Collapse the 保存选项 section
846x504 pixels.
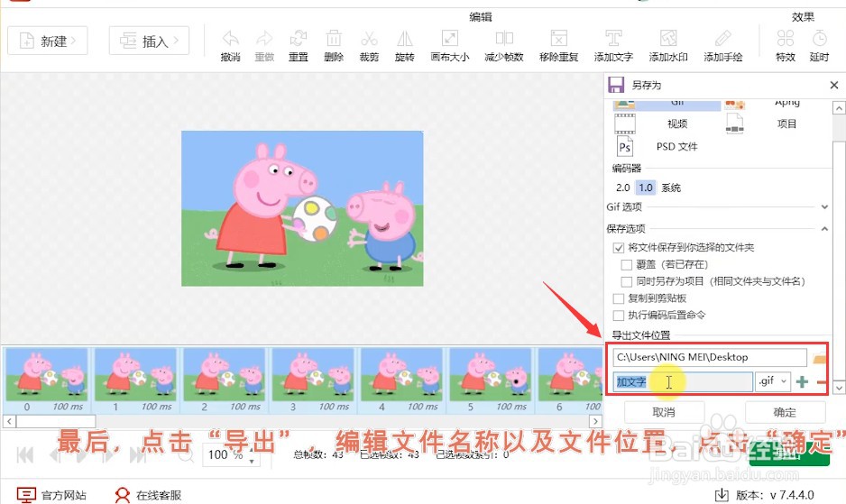tap(824, 229)
